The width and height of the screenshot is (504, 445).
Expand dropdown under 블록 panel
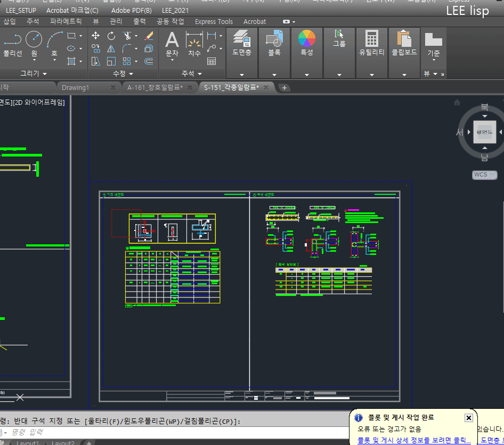click(x=274, y=75)
